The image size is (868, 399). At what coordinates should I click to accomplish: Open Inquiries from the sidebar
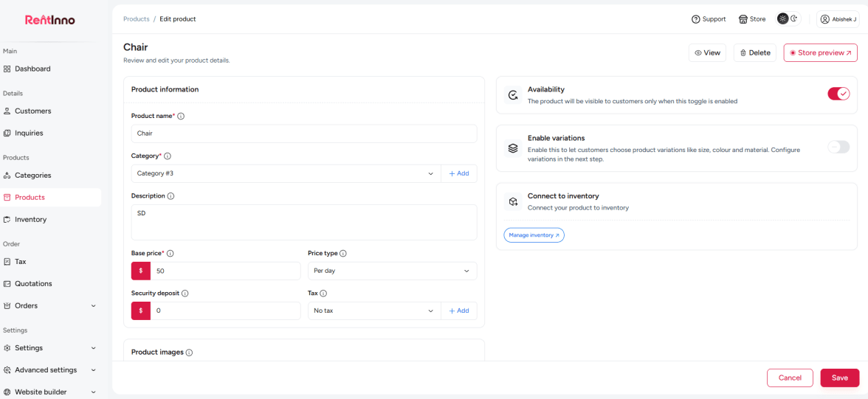click(x=50, y=133)
